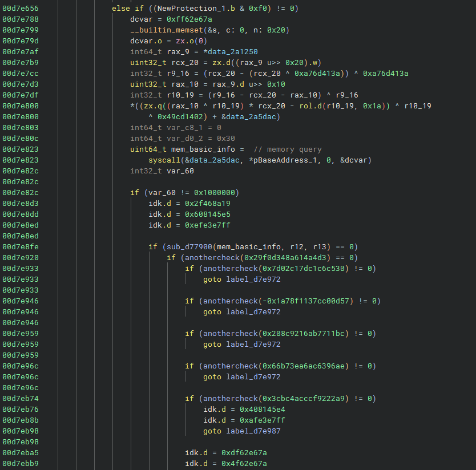Click the rol.d intrinsic call

pos(311,106)
